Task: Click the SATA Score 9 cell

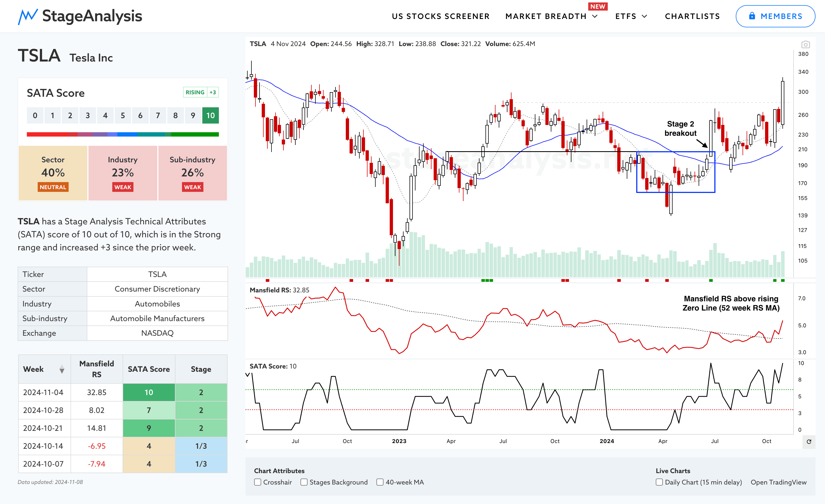Action: [149, 428]
